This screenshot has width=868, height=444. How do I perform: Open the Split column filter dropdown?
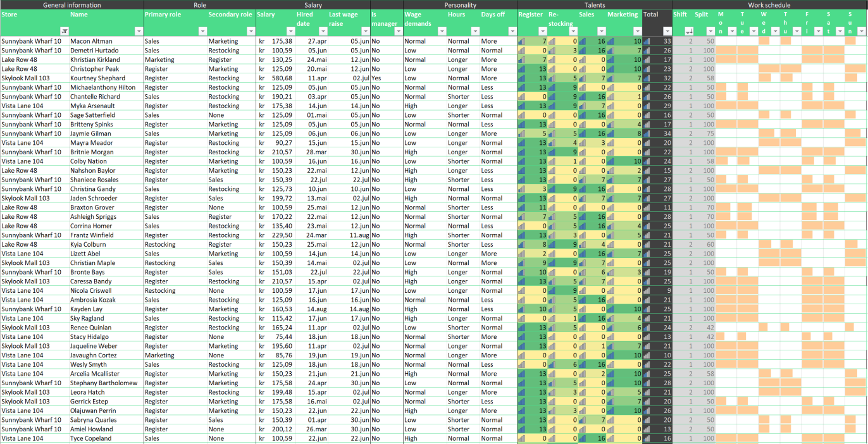[710, 31]
